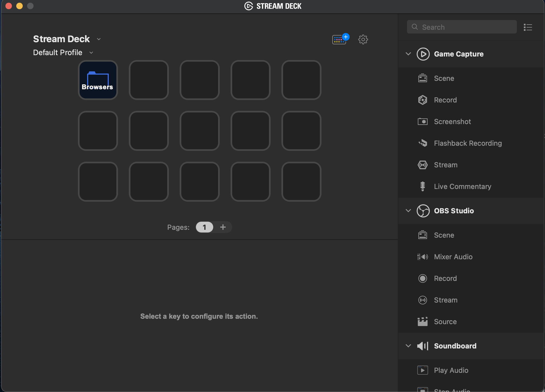Select the OBS Studio Stream action
Viewport: 545px width, 392px height.
tap(445, 300)
